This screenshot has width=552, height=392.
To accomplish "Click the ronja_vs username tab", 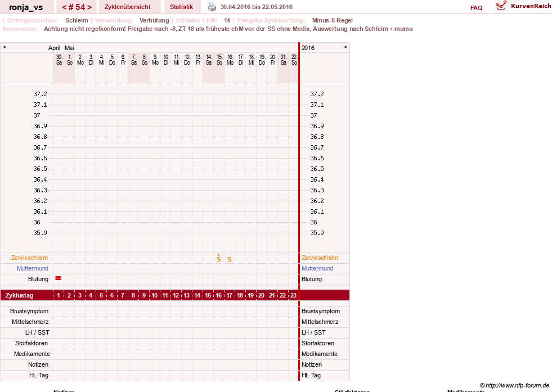I will (x=26, y=7).
